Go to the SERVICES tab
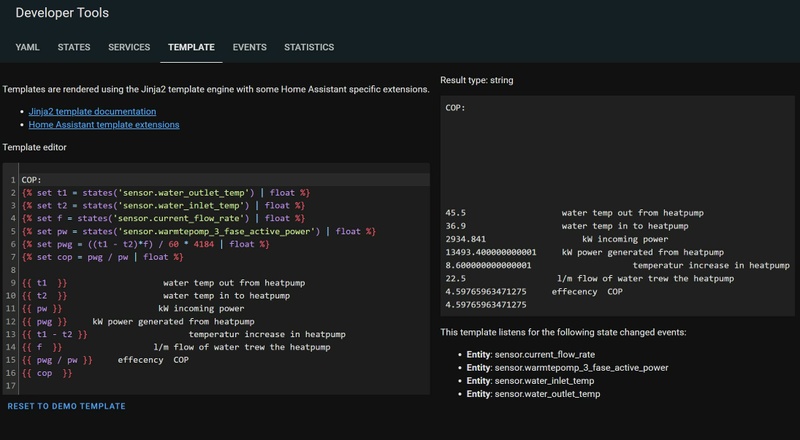Viewport: 800px width, 440px height. click(x=129, y=47)
